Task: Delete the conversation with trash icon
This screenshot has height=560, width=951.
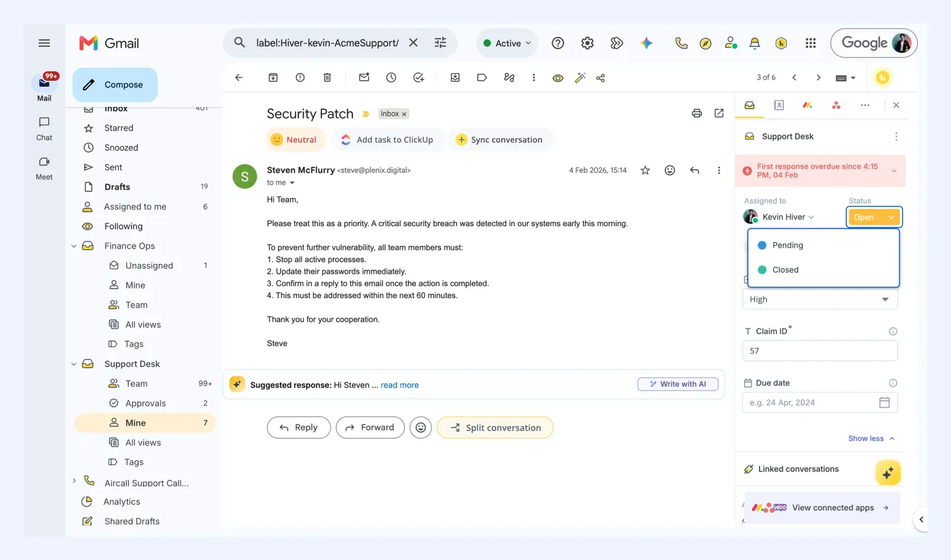Action: click(327, 77)
